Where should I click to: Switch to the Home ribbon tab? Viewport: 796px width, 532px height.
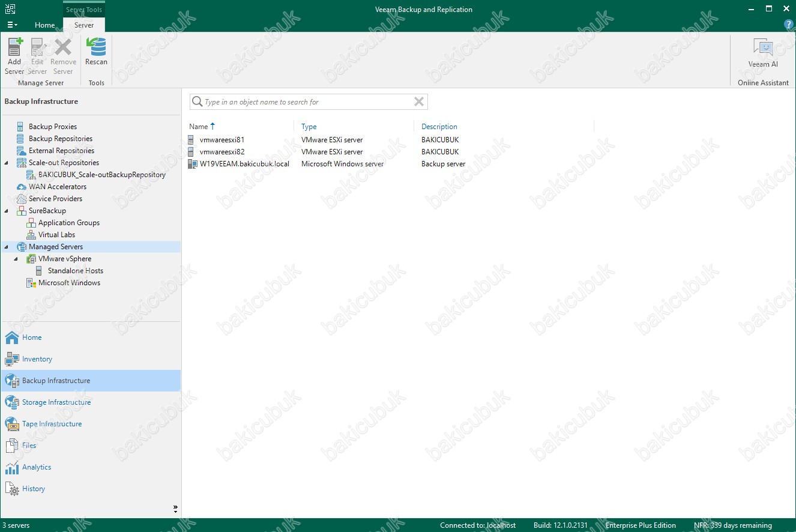pos(44,25)
